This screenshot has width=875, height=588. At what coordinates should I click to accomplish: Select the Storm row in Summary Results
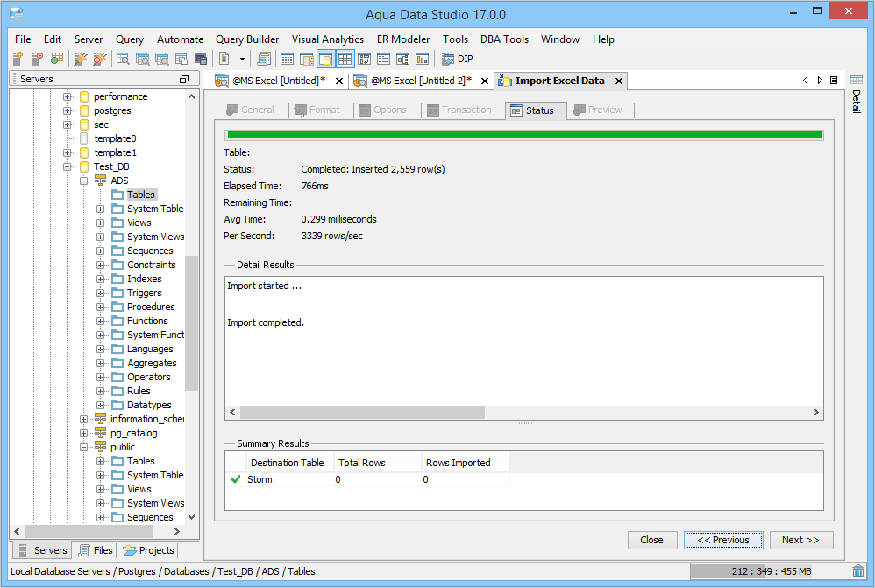tap(368, 479)
